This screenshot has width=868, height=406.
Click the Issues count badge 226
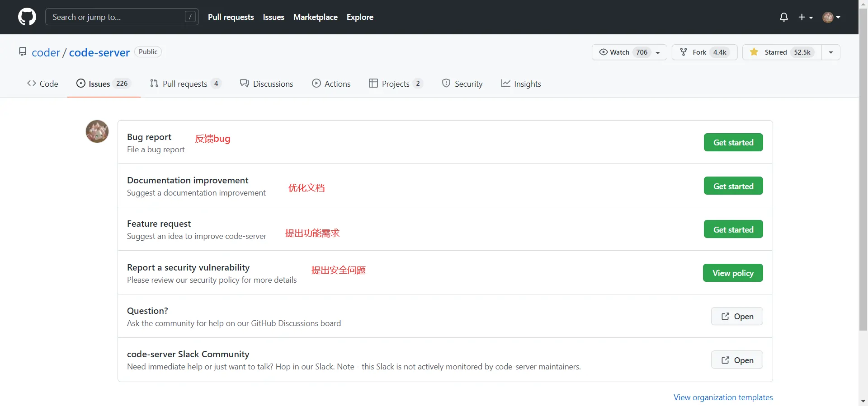pyautogui.click(x=122, y=84)
